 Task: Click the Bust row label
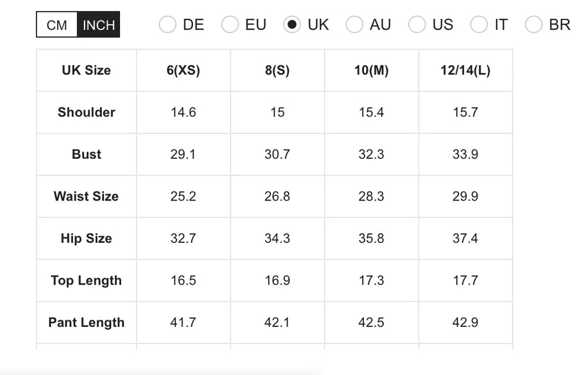click(86, 154)
